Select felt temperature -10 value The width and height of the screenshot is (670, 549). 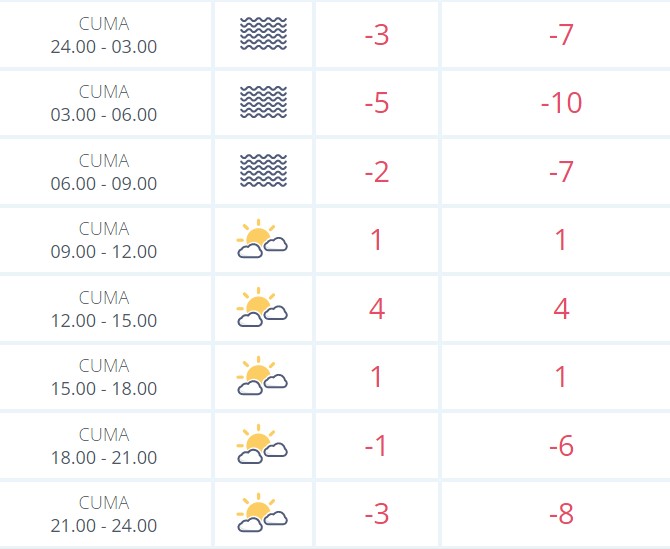pos(561,103)
